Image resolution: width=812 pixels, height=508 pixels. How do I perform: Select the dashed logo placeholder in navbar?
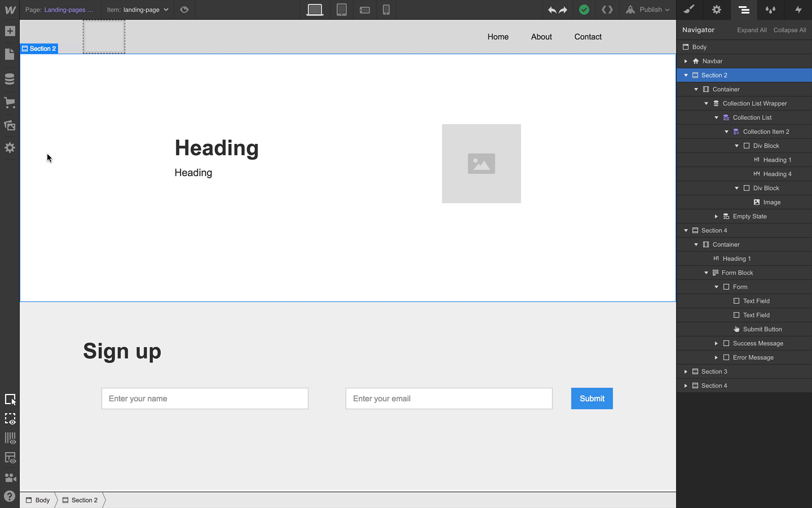tap(104, 37)
